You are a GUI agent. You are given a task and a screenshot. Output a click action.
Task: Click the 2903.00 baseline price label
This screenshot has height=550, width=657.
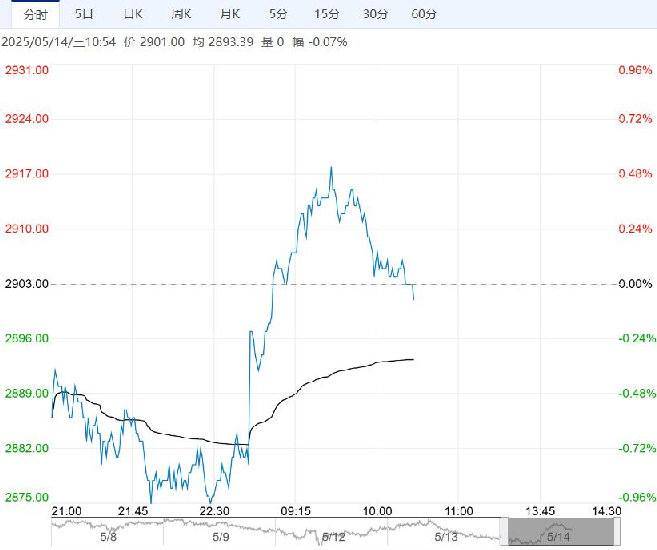27,284
